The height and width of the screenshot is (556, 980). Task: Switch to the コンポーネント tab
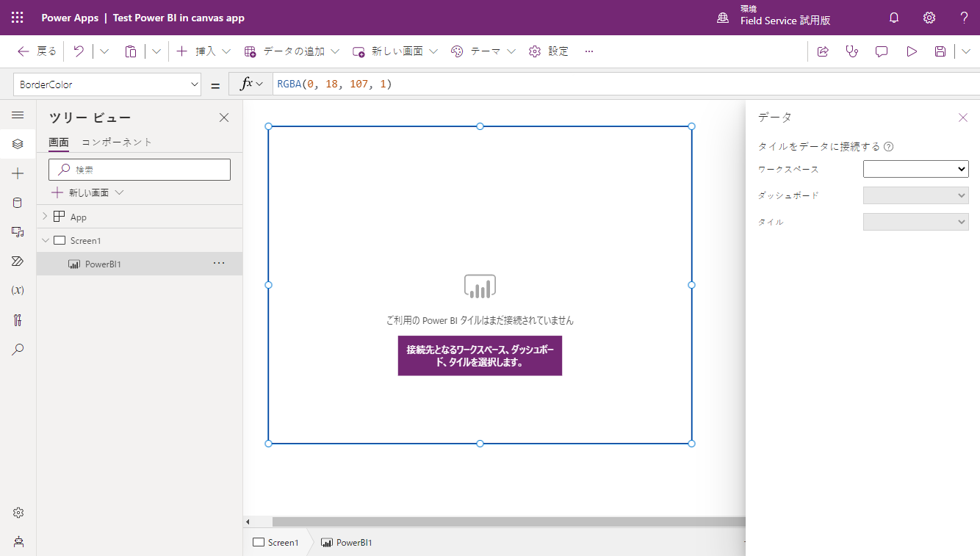(117, 142)
